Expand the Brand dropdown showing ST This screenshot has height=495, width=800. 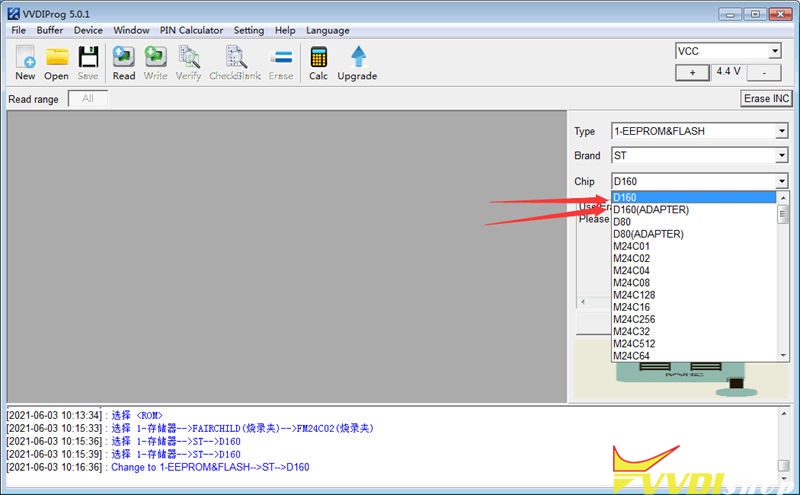click(x=782, y=155)
